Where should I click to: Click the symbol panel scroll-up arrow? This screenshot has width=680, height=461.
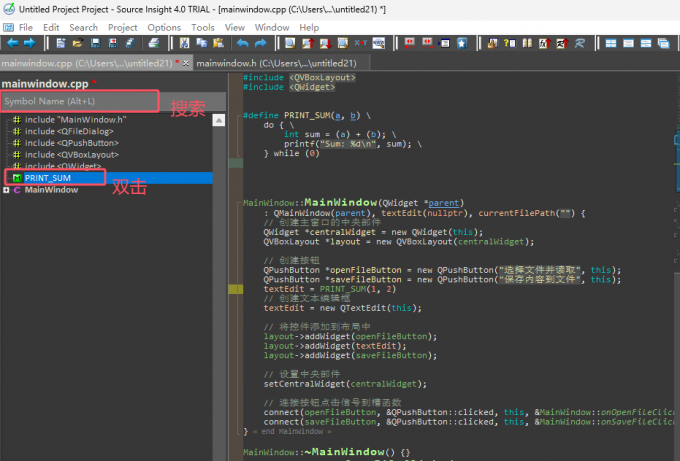(x=219, y=120)
